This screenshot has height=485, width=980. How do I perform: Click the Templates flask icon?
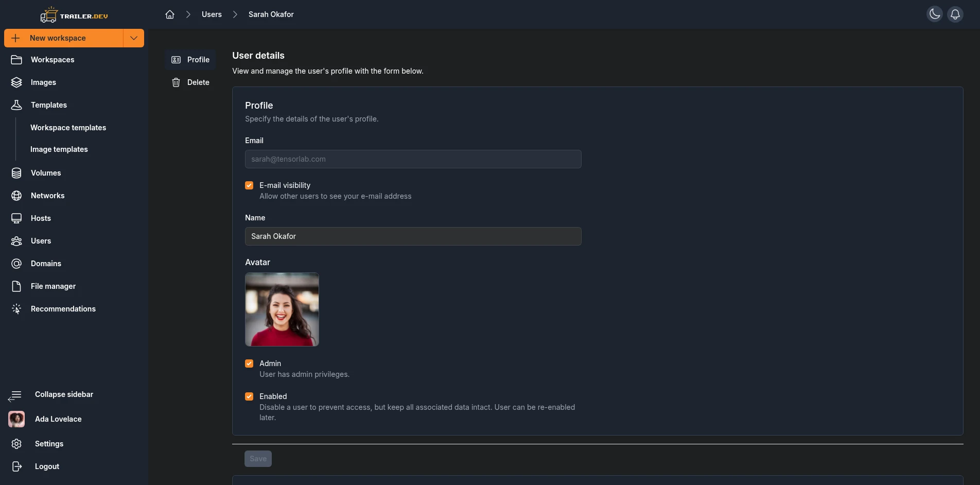[16, 105]
